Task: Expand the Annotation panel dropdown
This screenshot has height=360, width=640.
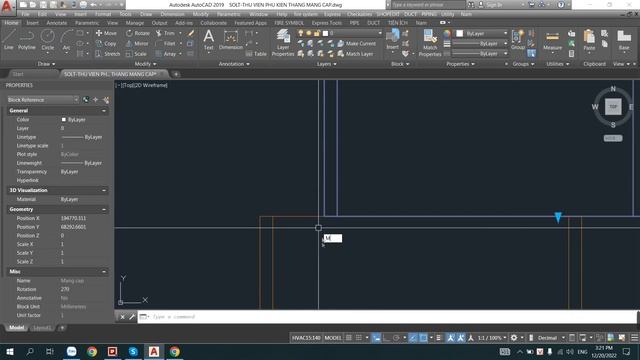Action: click(234, 64)
